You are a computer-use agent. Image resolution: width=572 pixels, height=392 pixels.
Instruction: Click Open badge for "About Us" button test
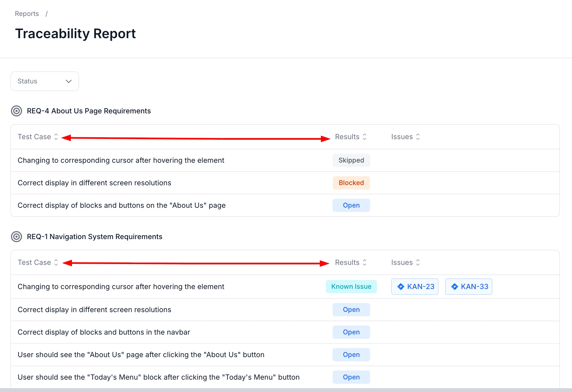click(x=351, y=355)
